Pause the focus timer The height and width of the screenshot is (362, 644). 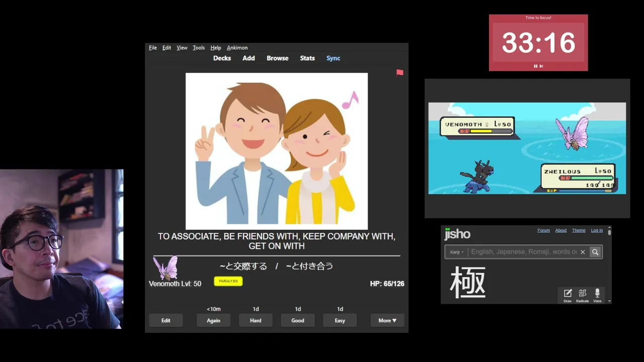[535, 66]
